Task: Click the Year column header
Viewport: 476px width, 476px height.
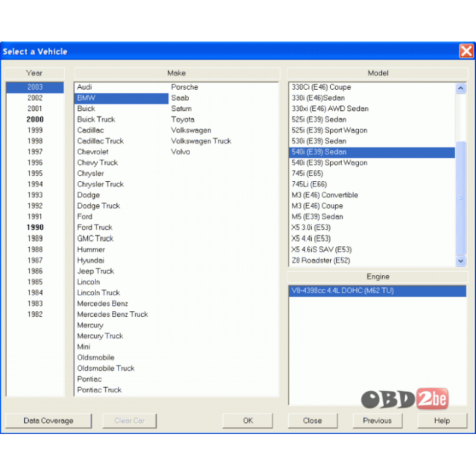Action: (x=34, y=73)
